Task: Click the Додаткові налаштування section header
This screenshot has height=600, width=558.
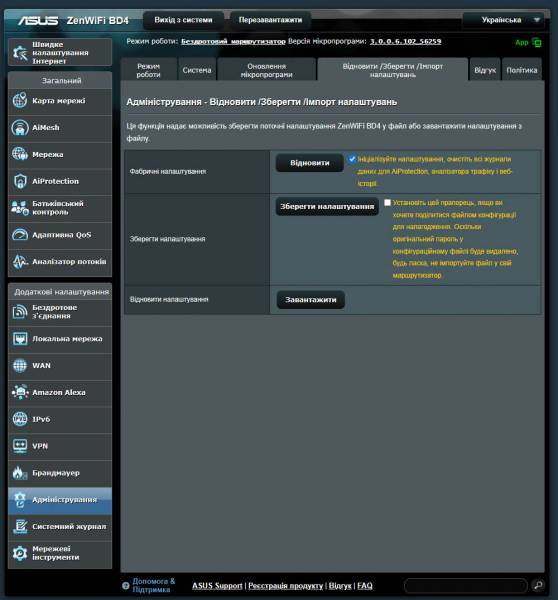Action: (x=61, y=292)
